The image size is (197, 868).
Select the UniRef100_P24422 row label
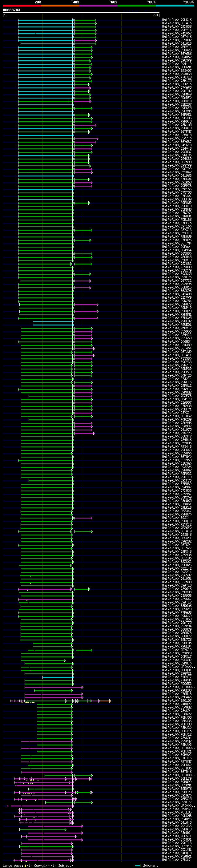(x=177, y=335)
